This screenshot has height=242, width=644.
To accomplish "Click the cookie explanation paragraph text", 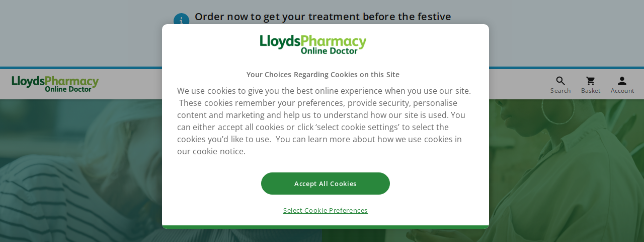I will click(325, 121).
